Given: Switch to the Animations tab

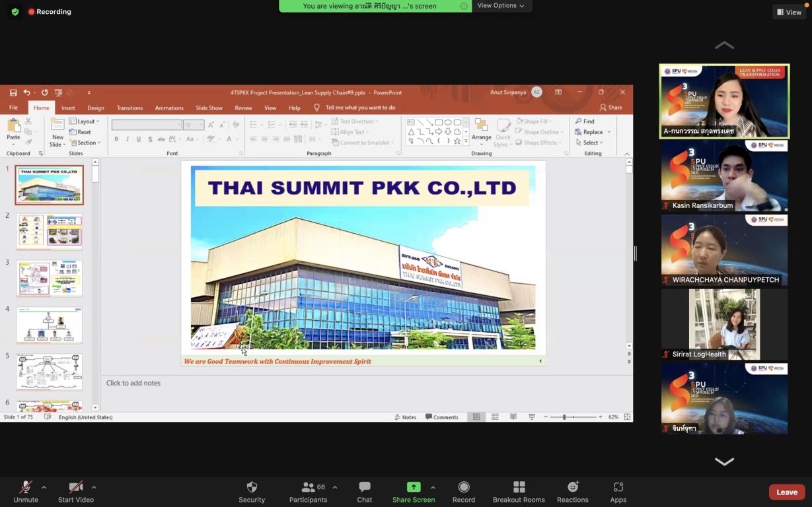Looking at the screenshot, I should tap(169, 108).
